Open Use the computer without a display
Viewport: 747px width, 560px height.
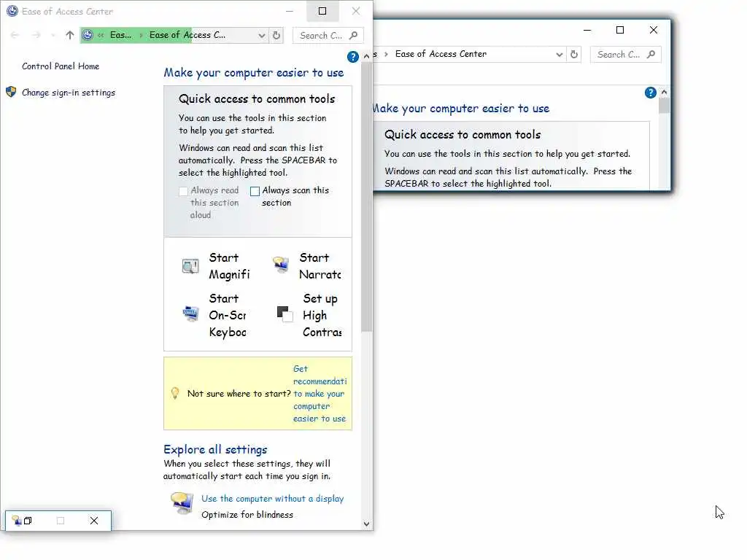point(273,499)
